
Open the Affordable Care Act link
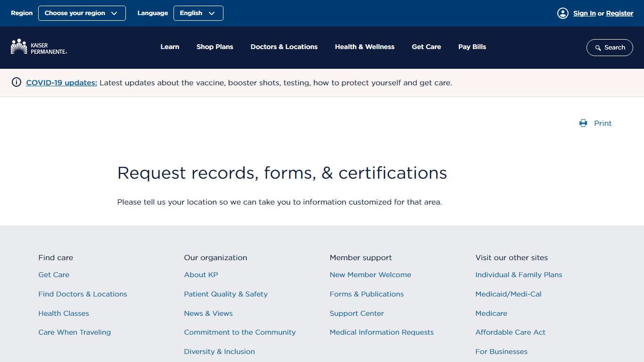point(511,332)
